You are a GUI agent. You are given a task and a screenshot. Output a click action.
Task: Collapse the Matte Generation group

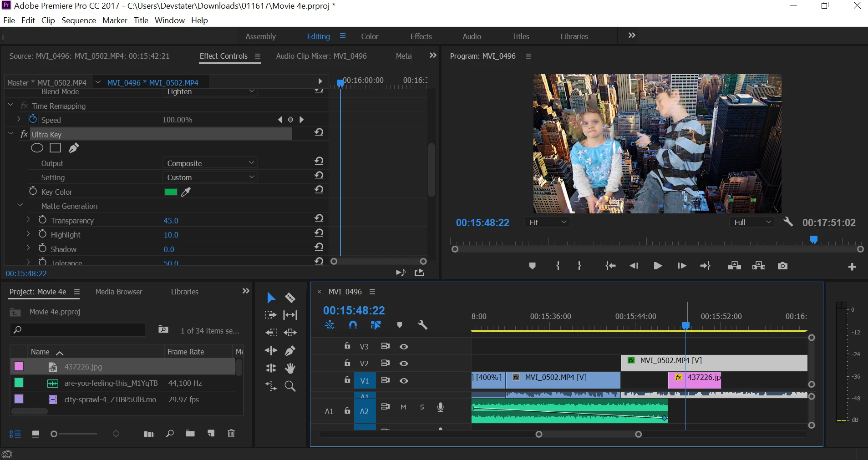point(20,205)
